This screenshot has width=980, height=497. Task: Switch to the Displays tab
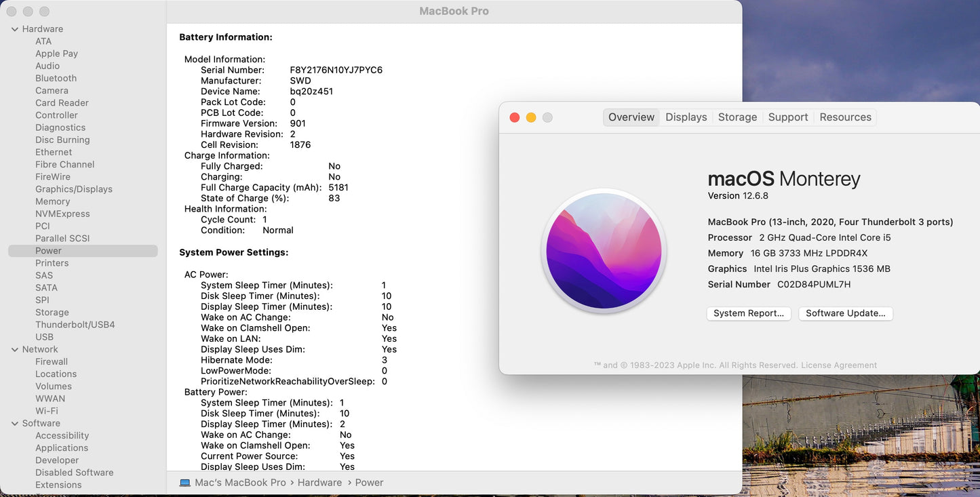tap(686, 117)
